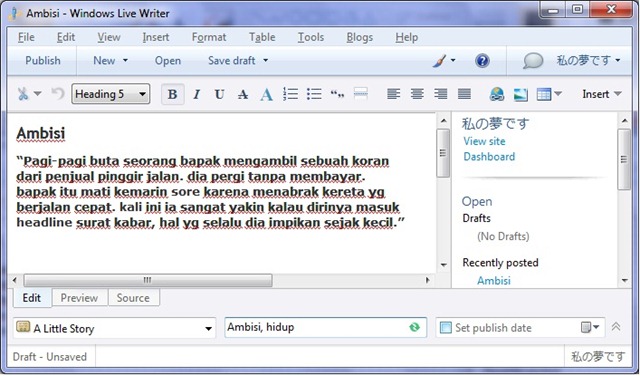Open the Heading 5 style dropdown
Screen dimensions: 640x376
(x=111, y=94)
